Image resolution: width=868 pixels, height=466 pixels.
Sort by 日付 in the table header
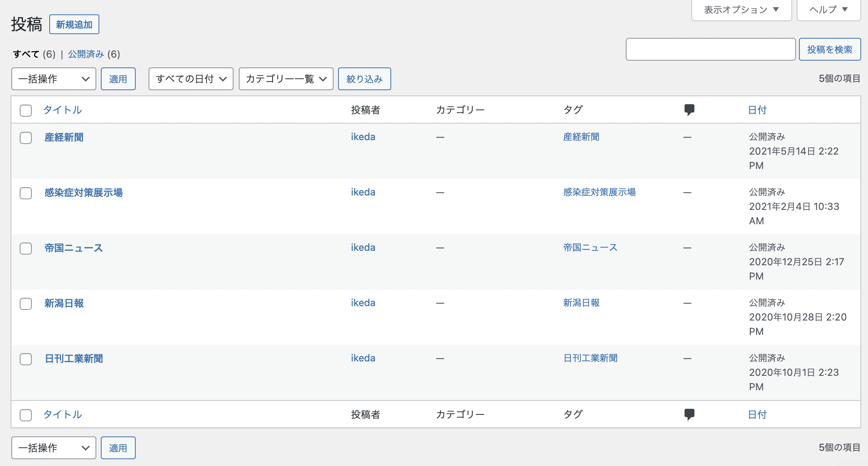[757, 110]
